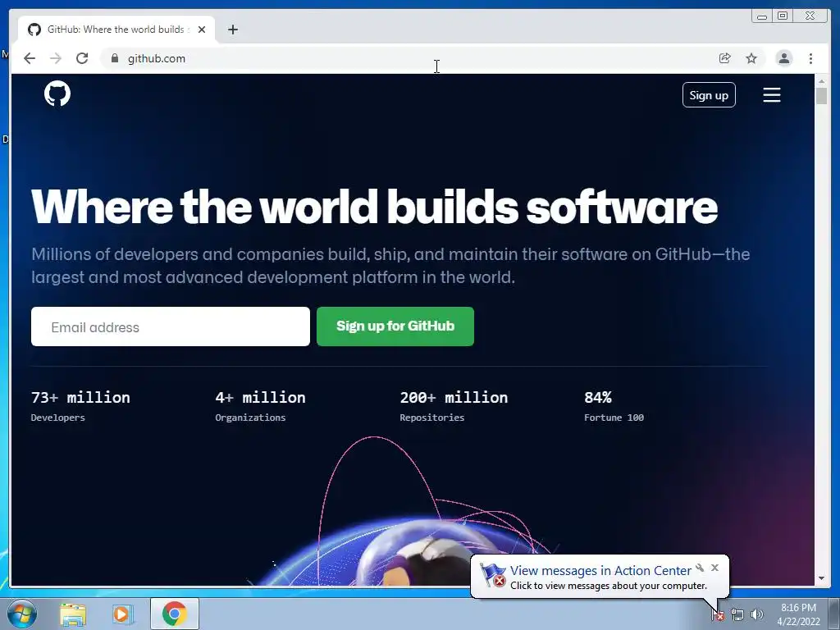Bookmark this tab with the star icon
Screen dimensions: 840x630
click(751, 58)
